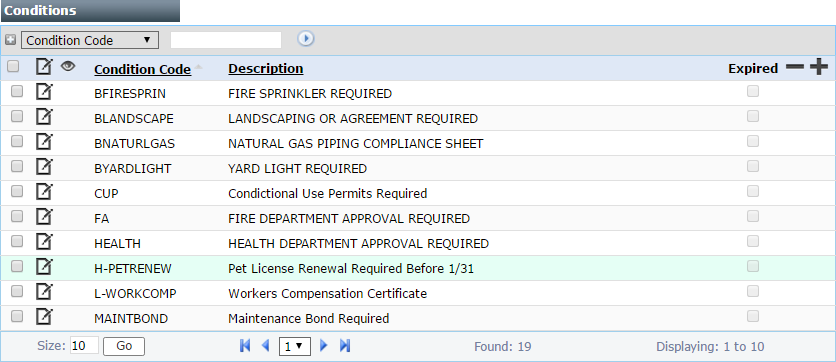Click the minus icon to remove condition
Viewport: 836px width, 362px height.
pos(795,67)
